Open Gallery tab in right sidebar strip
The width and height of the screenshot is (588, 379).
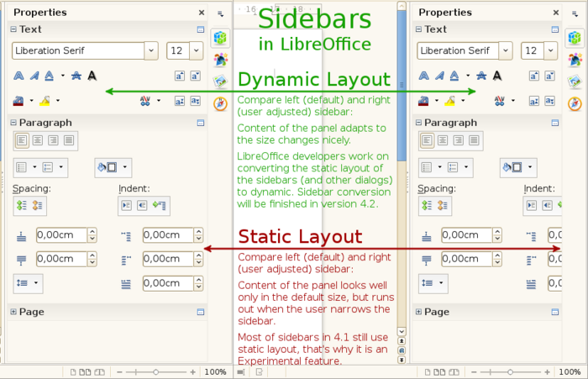click(574, 82)
